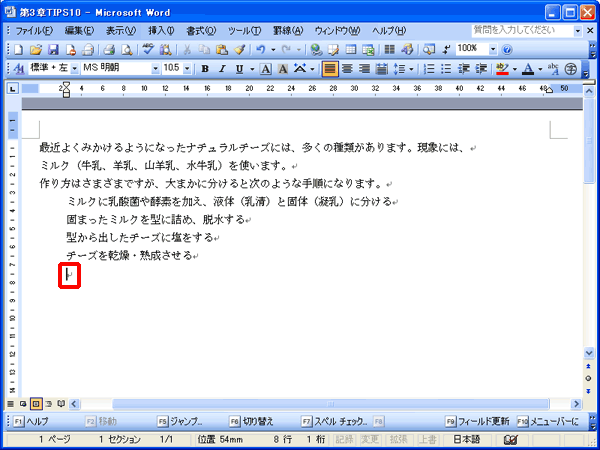The image size is (600, 450).
Task: Open Styles and Formatting pane
Action: click(x=18, y=69)
